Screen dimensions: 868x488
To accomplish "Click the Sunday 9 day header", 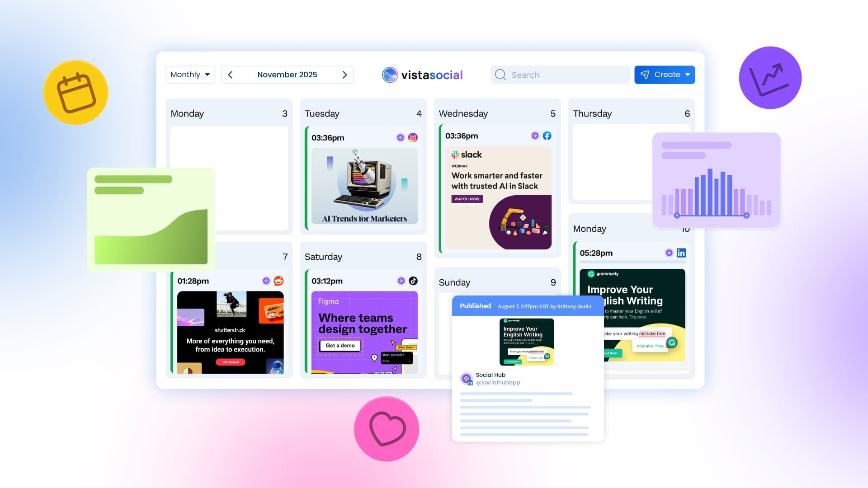I will coord(497,282).
